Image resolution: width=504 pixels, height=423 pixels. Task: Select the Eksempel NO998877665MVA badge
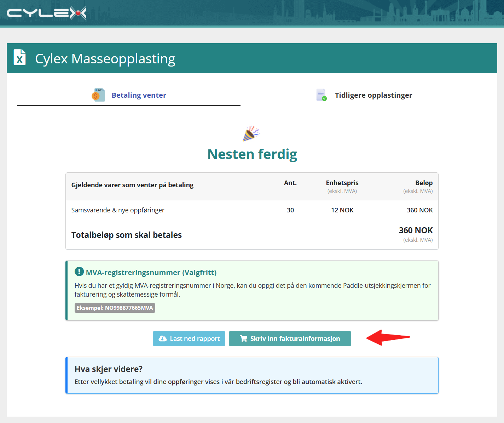pos(115,308)
